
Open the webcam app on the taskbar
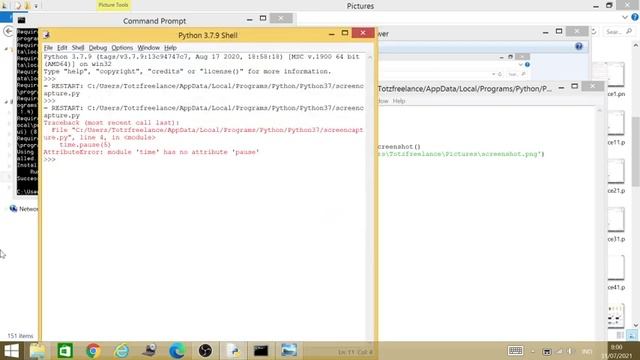click(x=149, y=351)
